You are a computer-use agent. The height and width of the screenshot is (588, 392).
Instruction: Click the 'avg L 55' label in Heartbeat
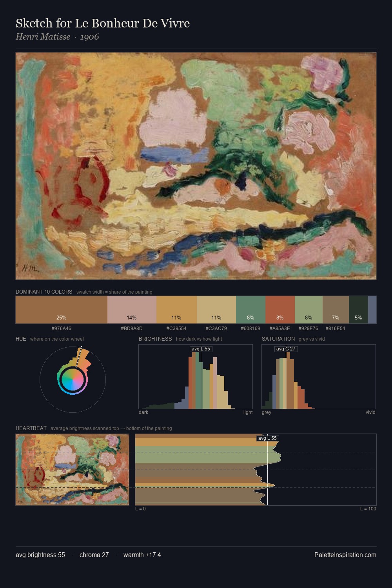click(x=267, y=438)
